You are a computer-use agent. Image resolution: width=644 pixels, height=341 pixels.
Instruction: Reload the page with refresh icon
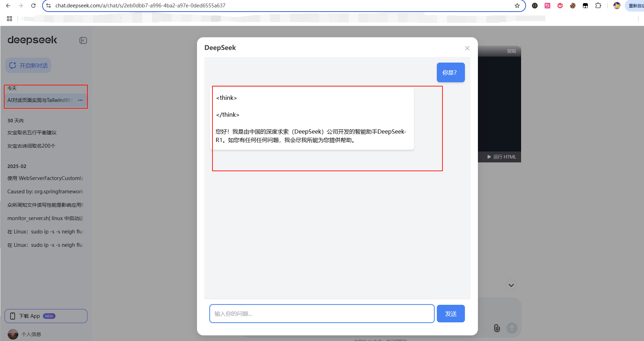[33, 6]
